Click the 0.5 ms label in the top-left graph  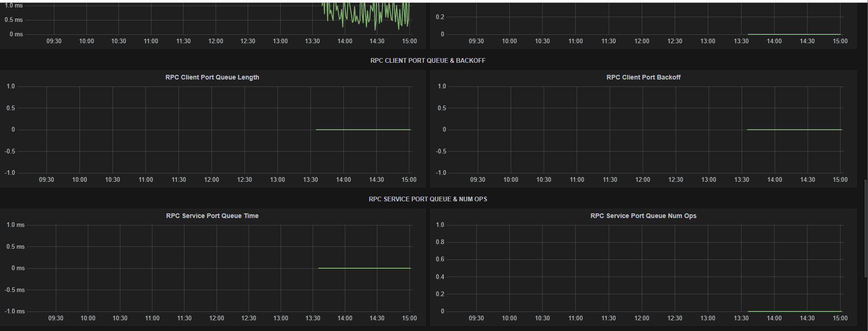pos(13,20)
